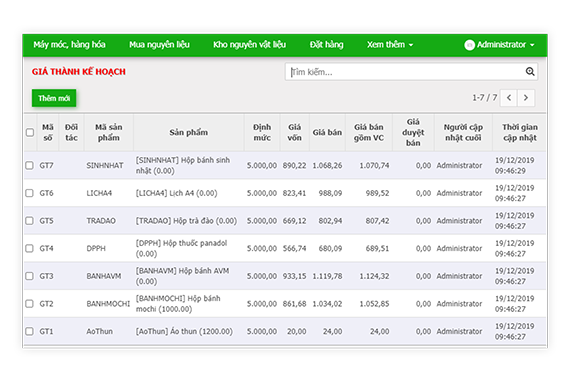Screen dimensions: 570x382
Task: Sort by Mã sản phẩm header
Action: click(109, 132)
